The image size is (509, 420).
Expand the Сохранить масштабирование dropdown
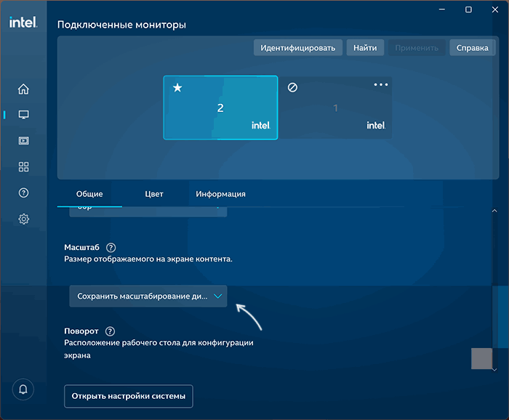pos(148,296)
